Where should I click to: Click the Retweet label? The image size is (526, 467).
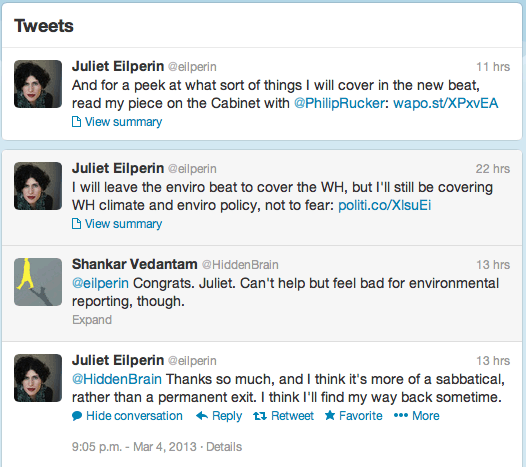(292, 416)
